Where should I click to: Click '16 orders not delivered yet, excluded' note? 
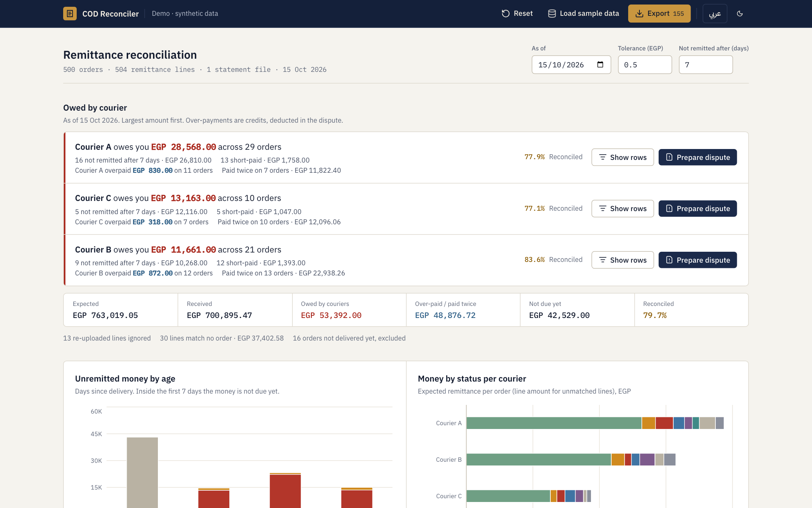[x=349, y=338]
